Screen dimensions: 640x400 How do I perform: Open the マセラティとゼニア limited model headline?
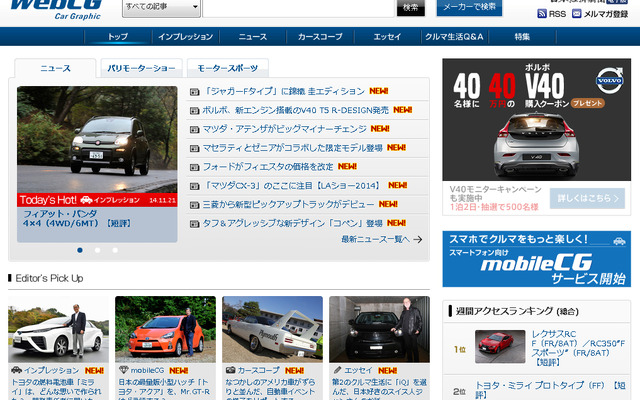click(x=293, y=148)
